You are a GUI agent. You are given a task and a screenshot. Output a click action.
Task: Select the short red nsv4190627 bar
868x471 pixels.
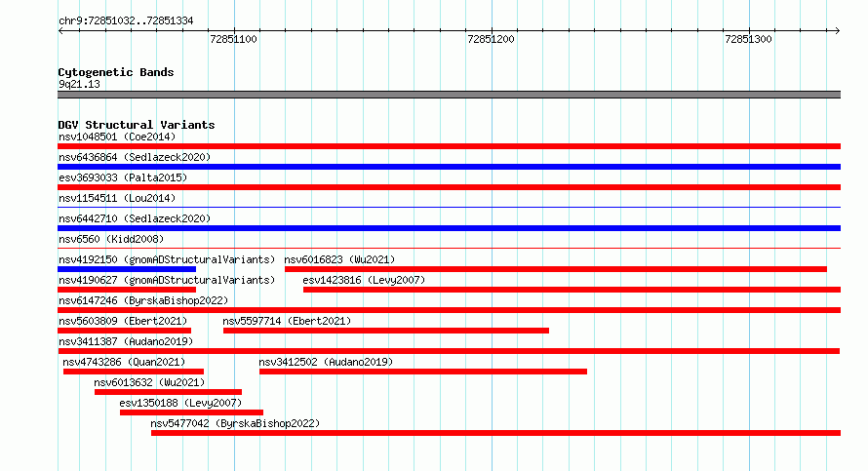coord(127,290)
